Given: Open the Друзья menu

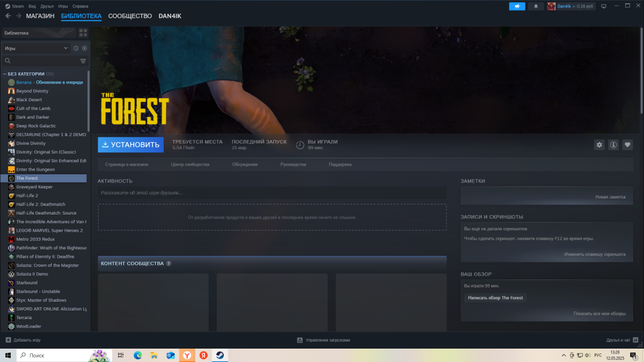Looking at the screenshot, I should tap(47, 6).
